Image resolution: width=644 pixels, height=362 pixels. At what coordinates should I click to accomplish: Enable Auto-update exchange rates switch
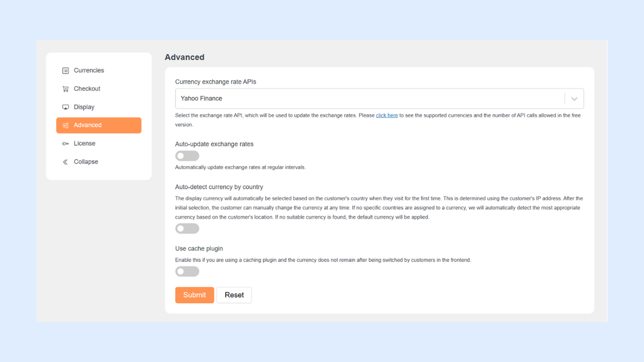187,156
